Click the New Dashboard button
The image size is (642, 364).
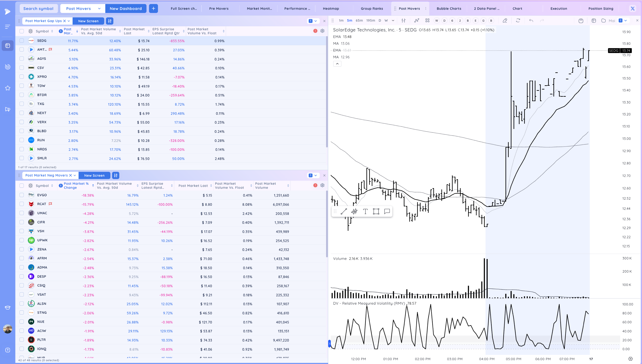point(126,8)
